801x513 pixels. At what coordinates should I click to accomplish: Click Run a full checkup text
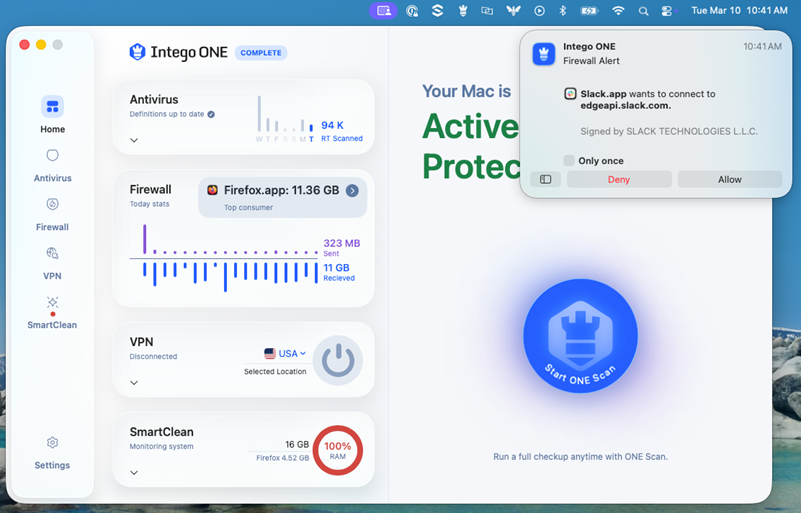(x=580, y=456)
